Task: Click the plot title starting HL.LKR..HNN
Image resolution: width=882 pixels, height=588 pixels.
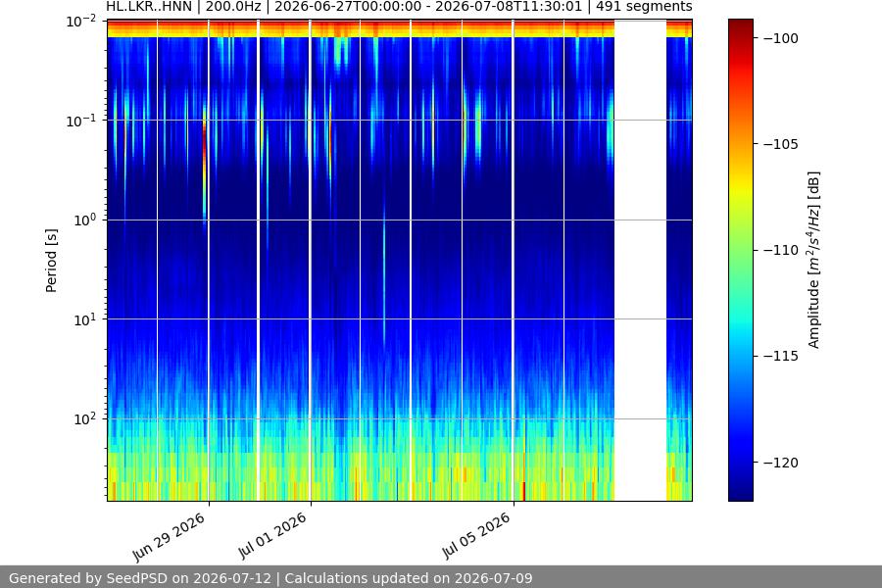Action: click(x=399, y=7)
